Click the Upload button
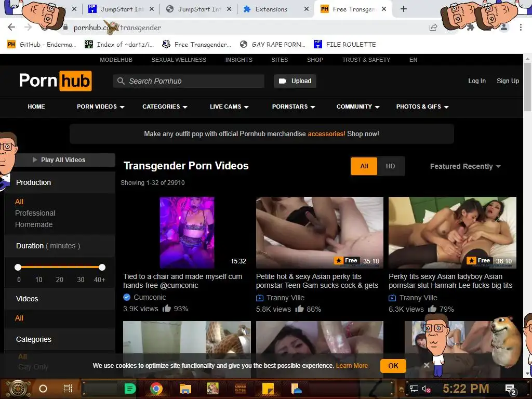This screenshot has width=532, height=399. click(x=295, y=81)
